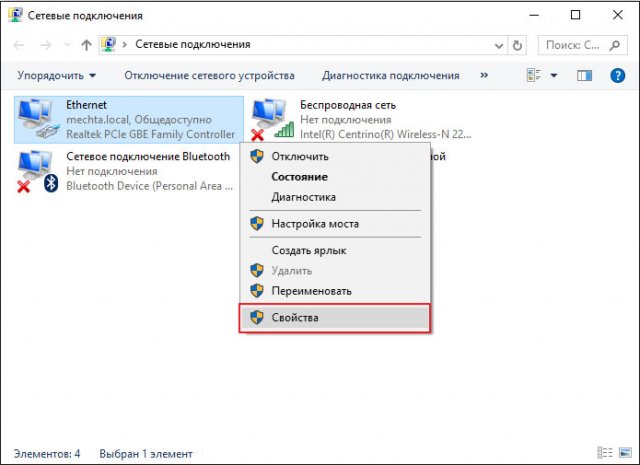Image resolution: width=640 pixels, height=465 pixels.
Task: Maximize the Сетевые подключения window
Action: click(x=576, y=15)
